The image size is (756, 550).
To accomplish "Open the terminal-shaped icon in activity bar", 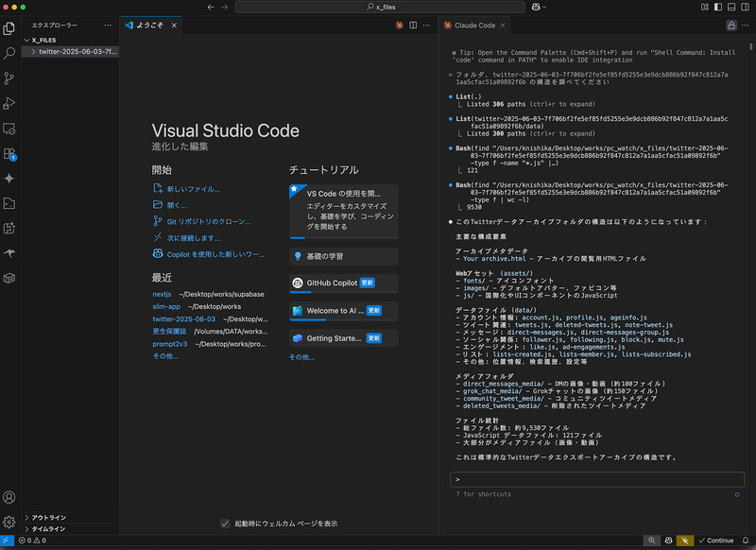I will (x=9, y=203).
